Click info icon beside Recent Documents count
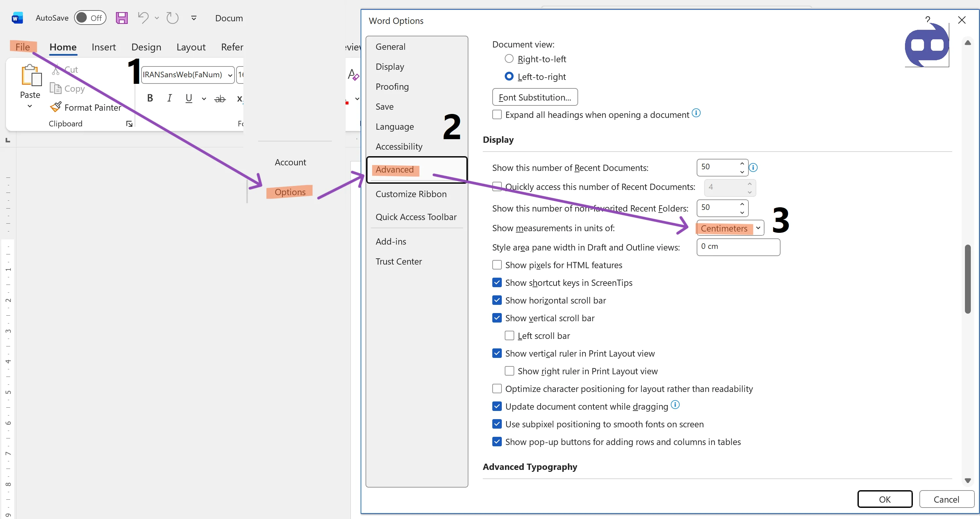Image resolution: width=980 pixels, height=519 pixels. 753,167
